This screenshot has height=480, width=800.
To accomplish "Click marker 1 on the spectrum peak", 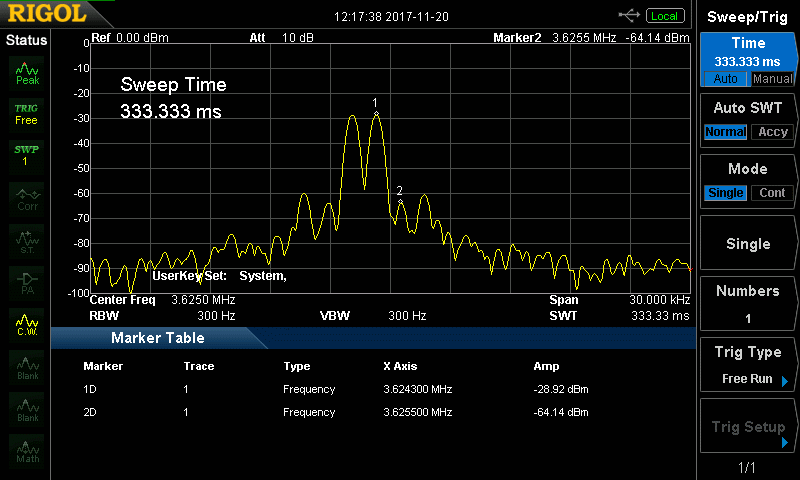I will [x=376, y=114].
